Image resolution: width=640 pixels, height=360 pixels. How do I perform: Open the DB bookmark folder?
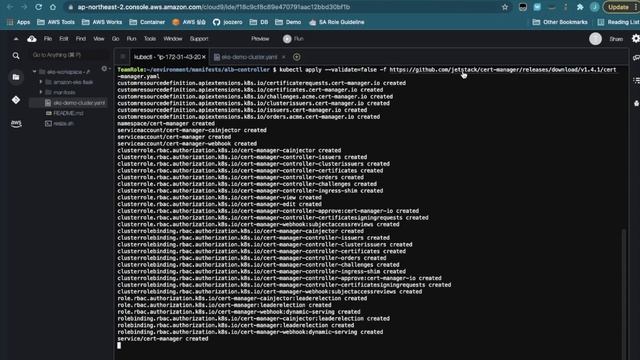[259, 22]
